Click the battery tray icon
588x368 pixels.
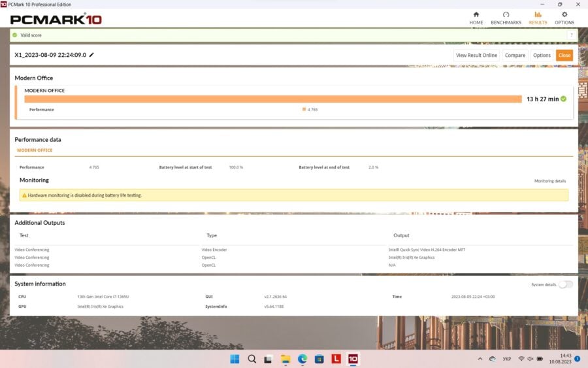pos(540,359)
